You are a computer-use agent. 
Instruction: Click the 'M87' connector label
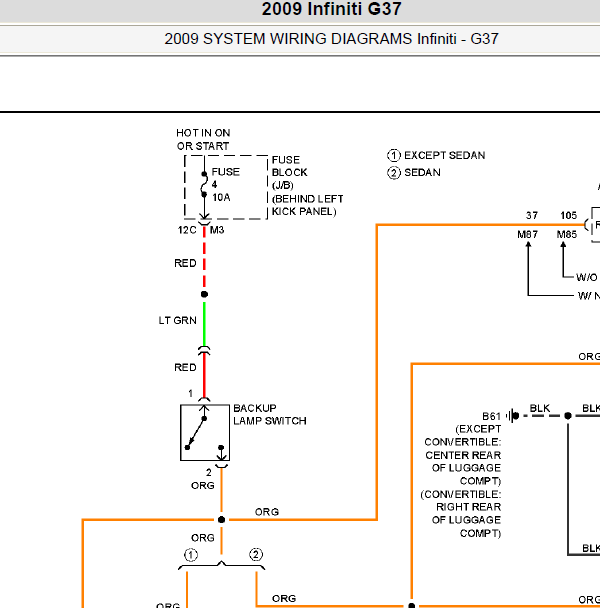[527, 235]
